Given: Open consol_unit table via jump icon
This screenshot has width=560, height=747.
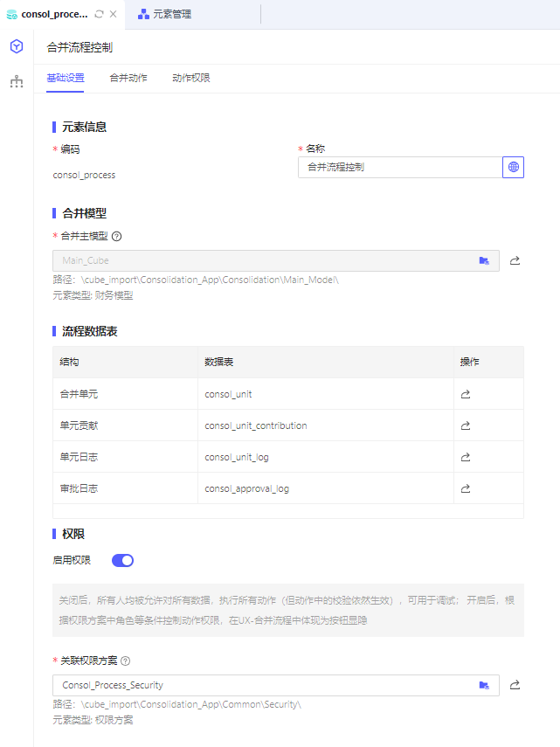Looking at the screenshot, I should point(466,394).
